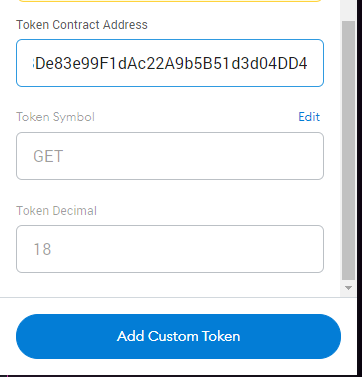Click the yellow-bordered box at the top edge

(170, 1)
